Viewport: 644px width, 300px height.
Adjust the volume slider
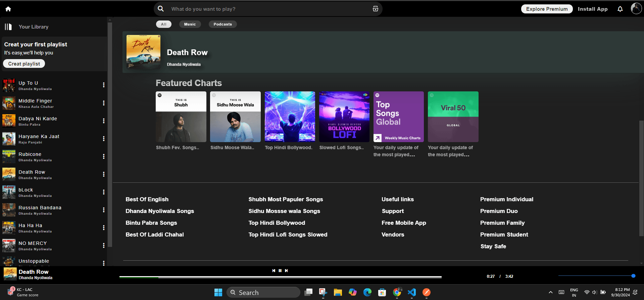(x=596, y=276)
